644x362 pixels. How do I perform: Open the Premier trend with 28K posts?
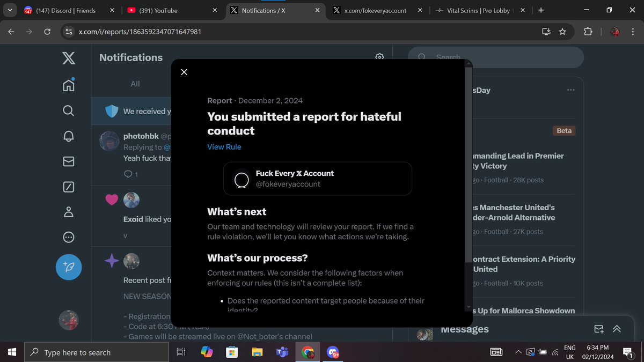[523, 168]
